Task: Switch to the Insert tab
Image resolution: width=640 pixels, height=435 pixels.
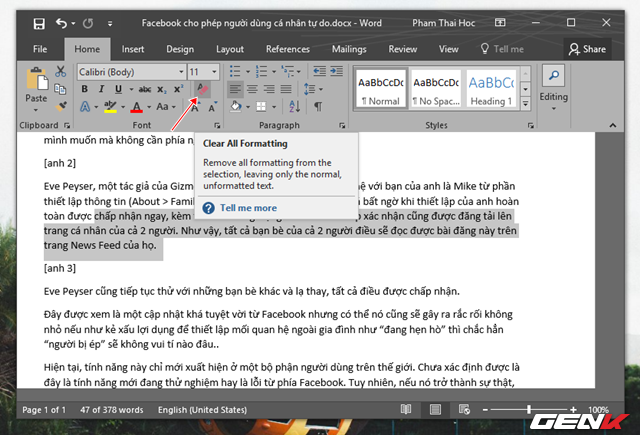Action: (x=133, y=49)
